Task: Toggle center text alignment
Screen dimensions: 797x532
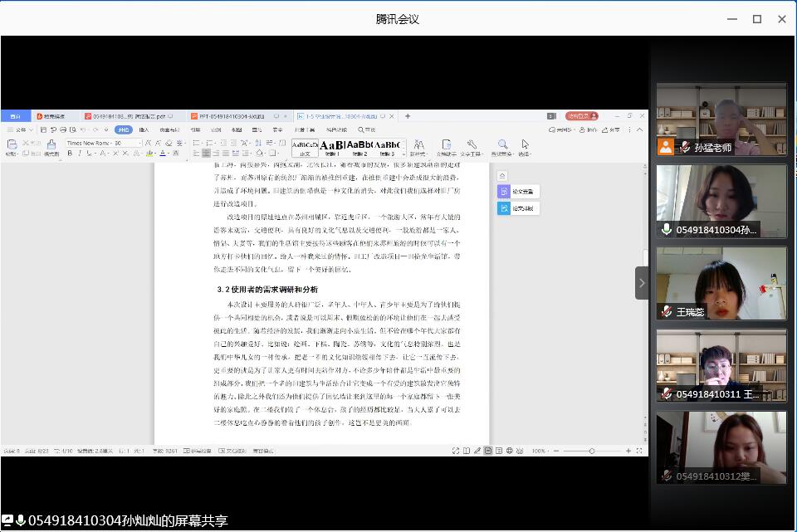Action: tap(207, 154)
